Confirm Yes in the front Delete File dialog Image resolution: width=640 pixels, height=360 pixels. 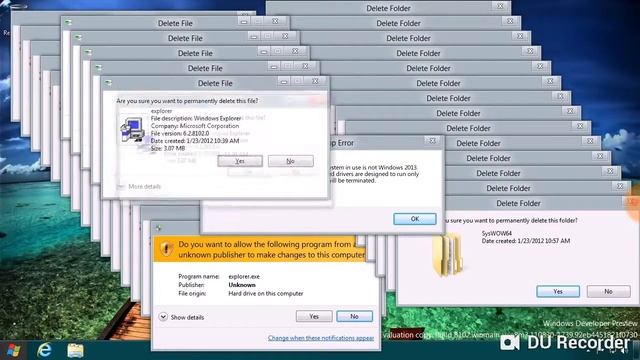(x=240, y=161)
